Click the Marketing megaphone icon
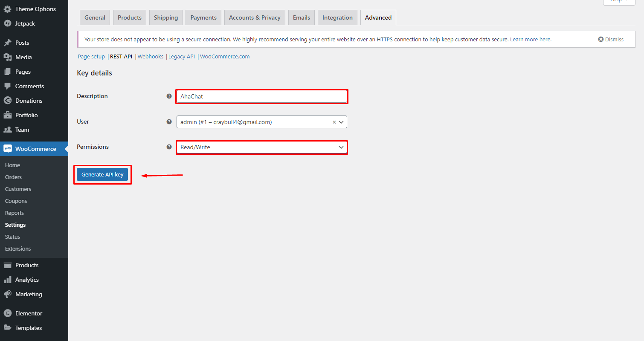The height and width of the screenshot is (341, 644). (x=8, y=294)
